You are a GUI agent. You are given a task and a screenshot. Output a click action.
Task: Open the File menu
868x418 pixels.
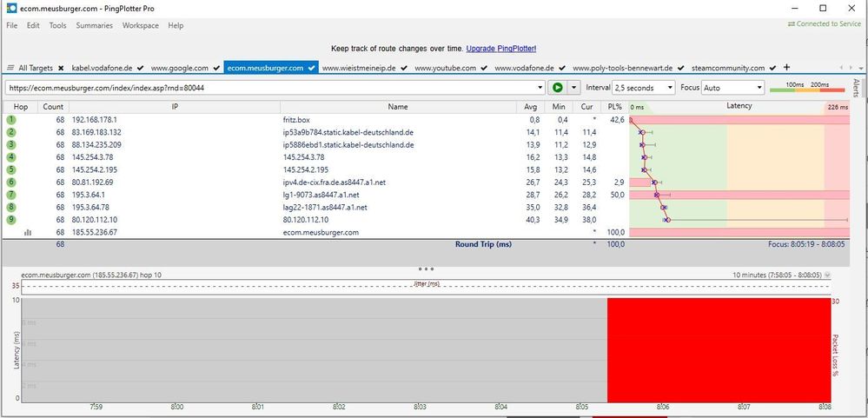point(11,25)
